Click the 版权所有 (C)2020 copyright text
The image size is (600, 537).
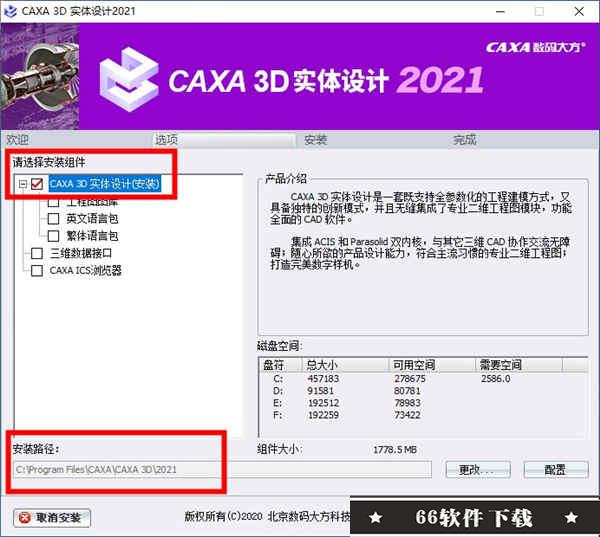[267, 517]
